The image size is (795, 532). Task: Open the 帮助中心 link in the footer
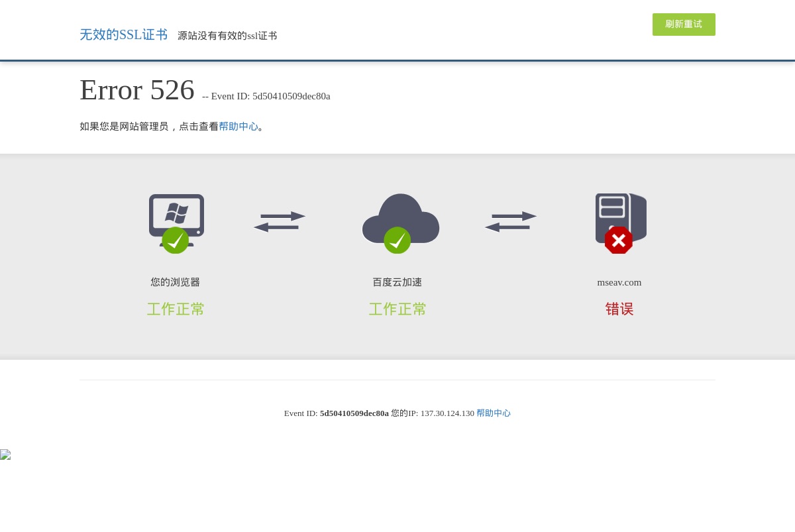494,413
